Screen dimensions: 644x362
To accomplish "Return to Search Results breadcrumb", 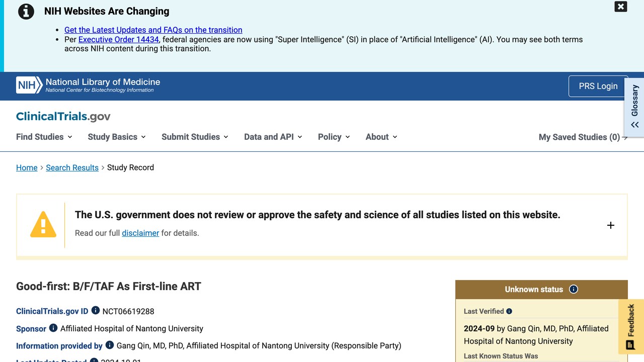I will [72, 167].
